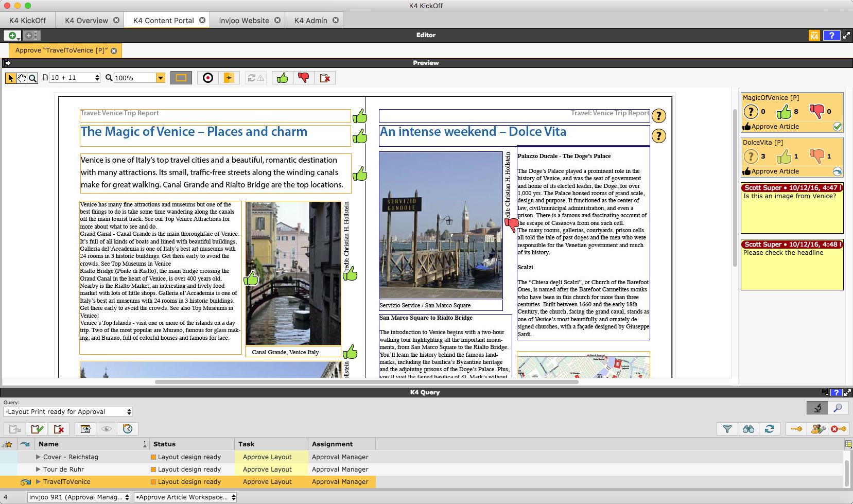Select the arrow pointer tool
This screenshot has height=504, width=853.
point(10,78)
